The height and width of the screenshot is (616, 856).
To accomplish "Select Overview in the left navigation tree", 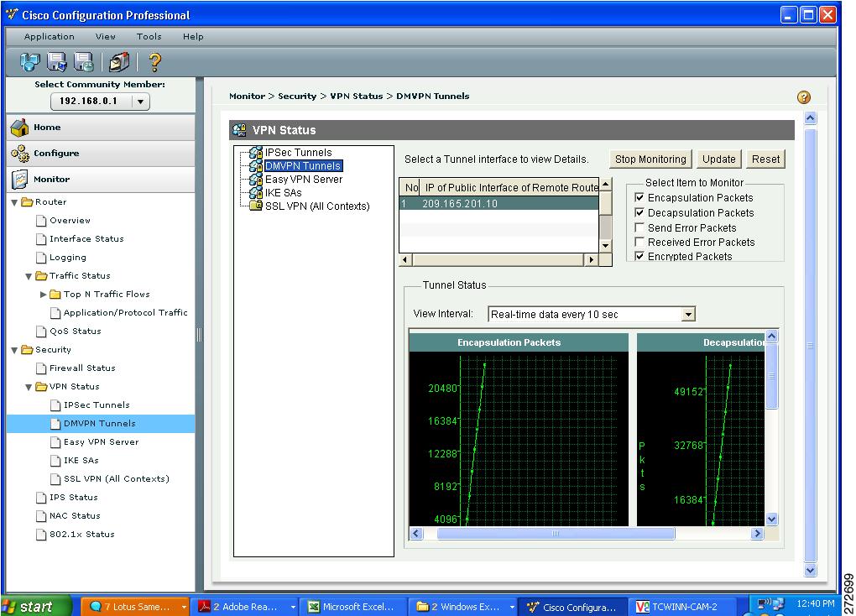I will click(x=70, y=221).
